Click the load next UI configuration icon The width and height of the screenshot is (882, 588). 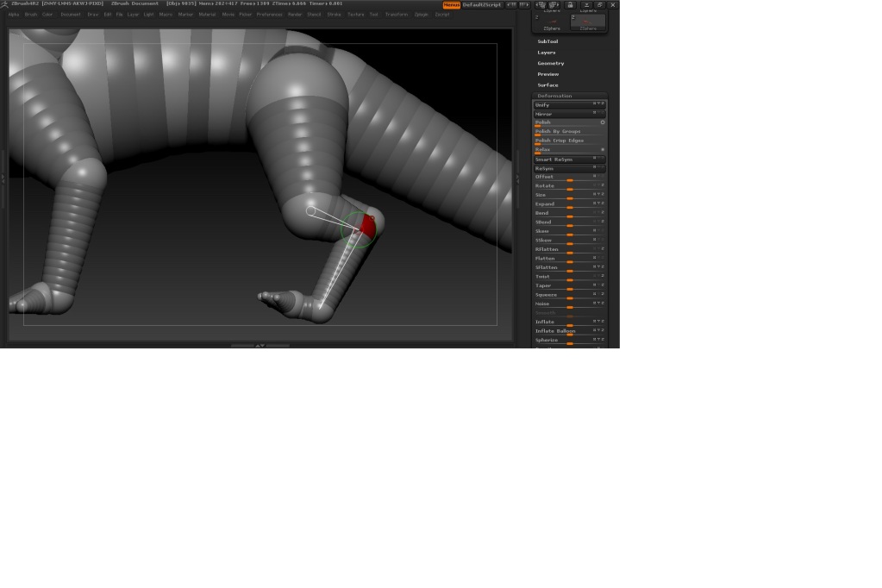[x=554, y=4]
